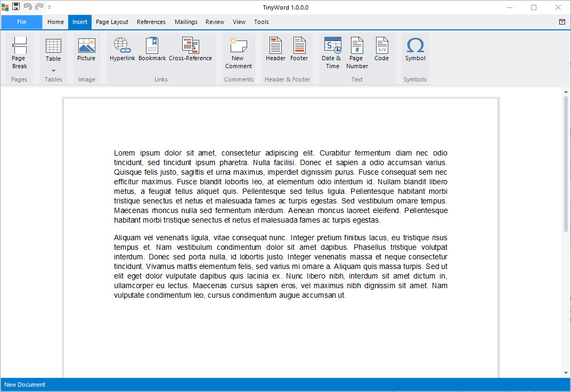571x392 pixels.
Task: Click the Undo arrow
Action: click(x=28, y=6)
